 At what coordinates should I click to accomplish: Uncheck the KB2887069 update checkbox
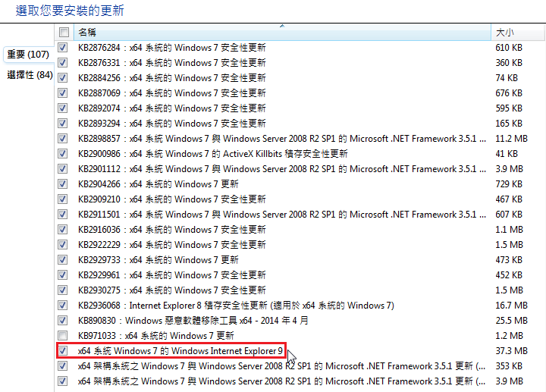(63, 93)
